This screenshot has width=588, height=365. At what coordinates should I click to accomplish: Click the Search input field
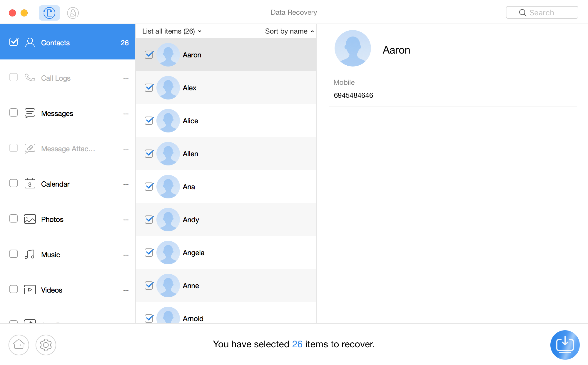pyautogui.click(x=542, y=13)
